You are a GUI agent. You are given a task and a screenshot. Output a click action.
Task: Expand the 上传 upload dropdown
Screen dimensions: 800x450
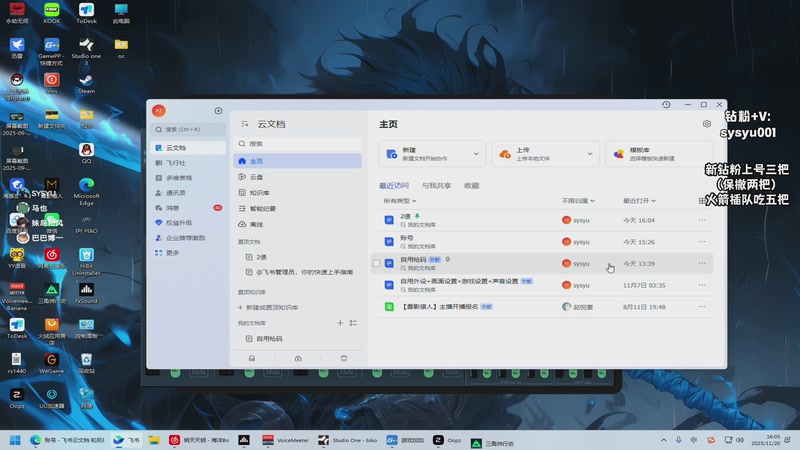(x=590, y=154)
